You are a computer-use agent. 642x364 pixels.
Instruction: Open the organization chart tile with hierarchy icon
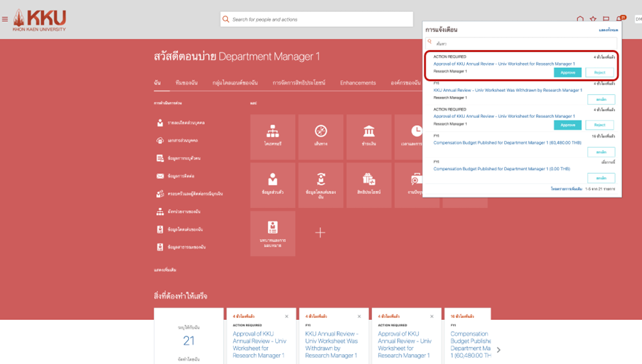coord(273,136)
